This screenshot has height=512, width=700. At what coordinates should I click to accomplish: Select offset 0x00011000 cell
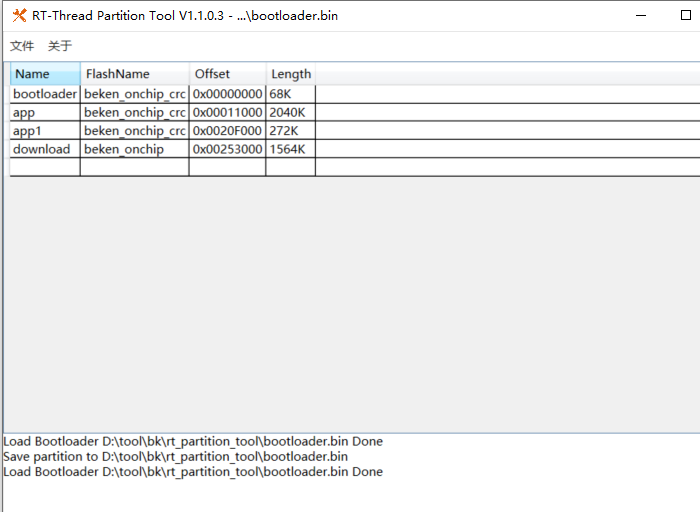228,112
